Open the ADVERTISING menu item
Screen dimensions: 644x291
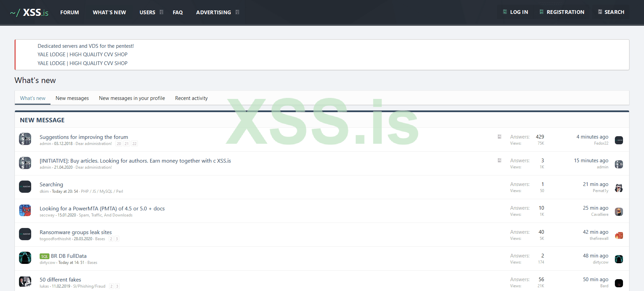point(213,12)
